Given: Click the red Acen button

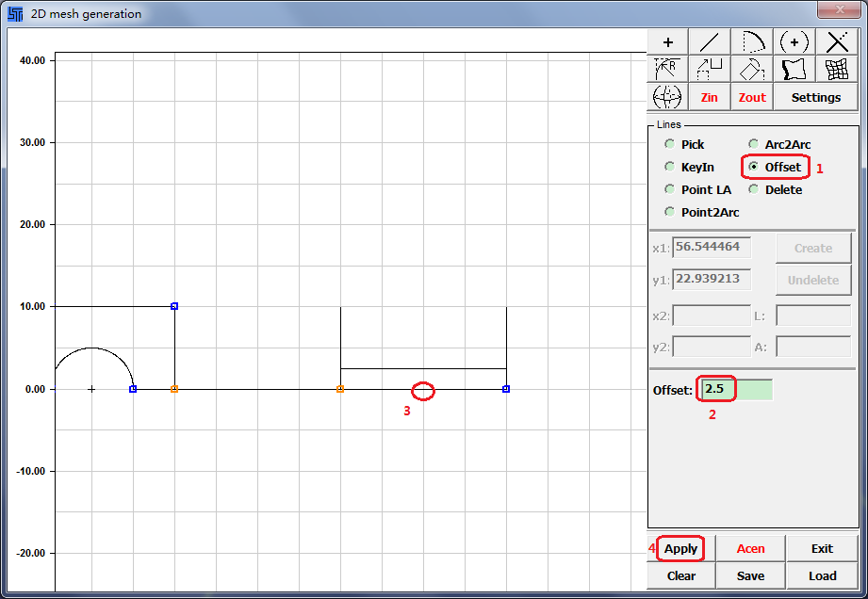Looking at the screenshot, I should click(750, 549).
